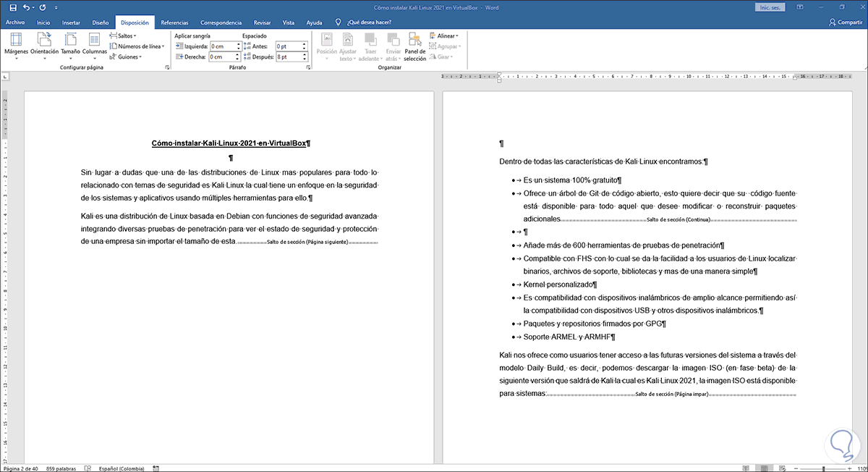Click the Compartir share button

click(846, 22)
